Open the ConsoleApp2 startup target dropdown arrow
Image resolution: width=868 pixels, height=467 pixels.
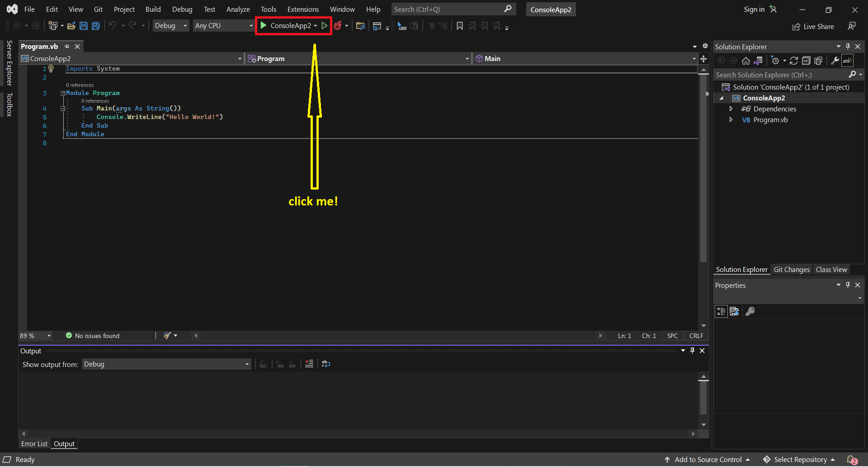[316, 26]
